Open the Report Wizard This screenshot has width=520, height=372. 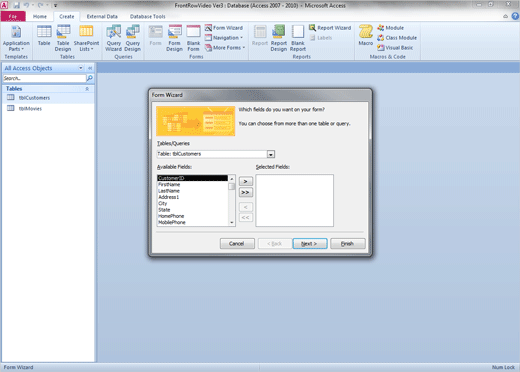pos(330,28)
